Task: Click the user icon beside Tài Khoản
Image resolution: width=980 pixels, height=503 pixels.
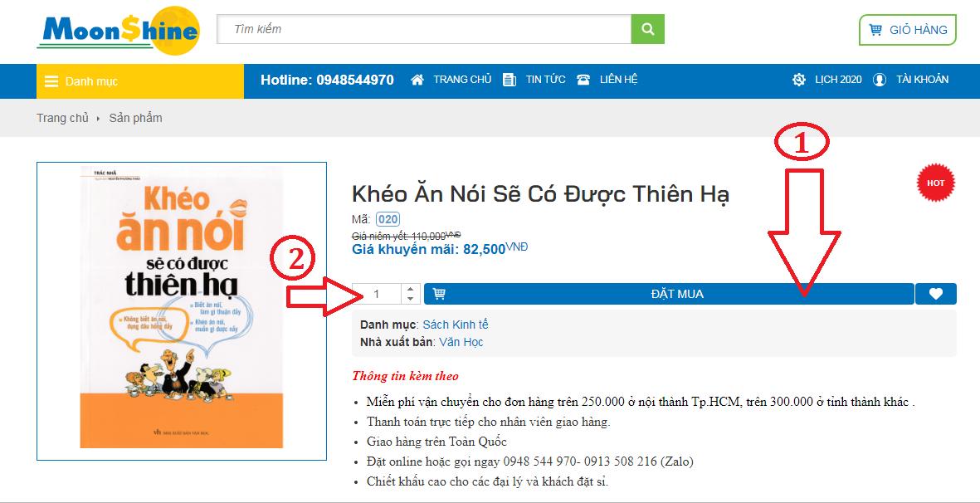Action: (880, 80)
